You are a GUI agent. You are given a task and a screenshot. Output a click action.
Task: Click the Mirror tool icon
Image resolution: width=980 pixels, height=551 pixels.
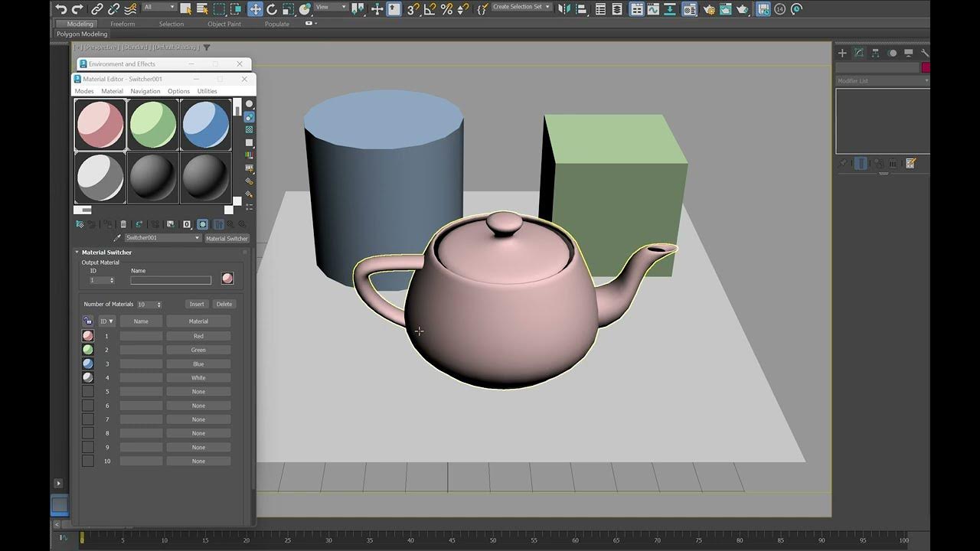click(564, 9)
